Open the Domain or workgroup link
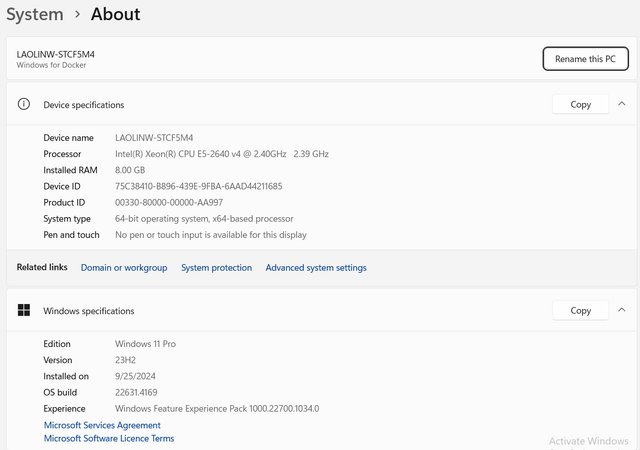Image resolution: width=640 pixels, height=450 pixels. point(124,268)
